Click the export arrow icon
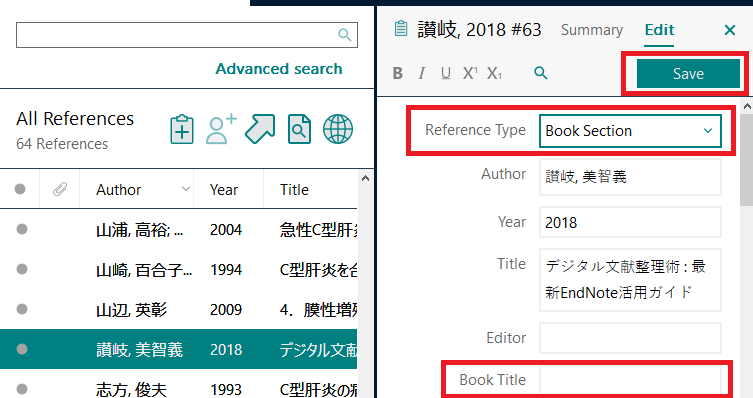The image size is (753, 398). pos(260,129)
